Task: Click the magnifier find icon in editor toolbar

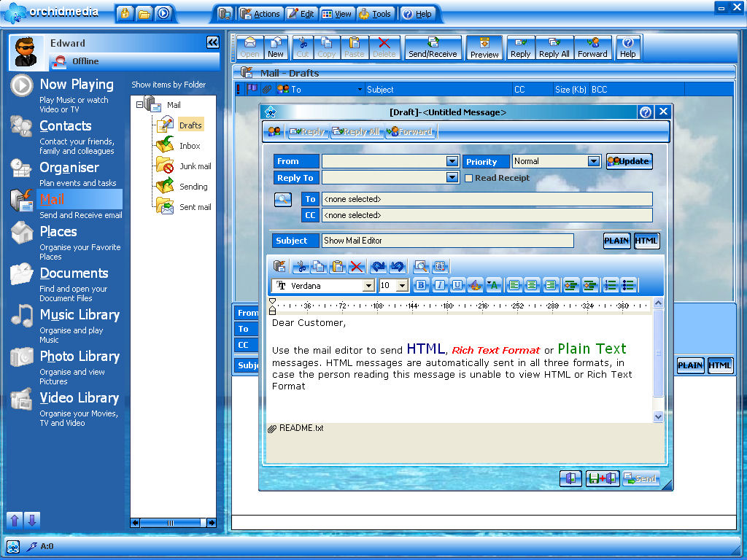Action: point(421,267)
